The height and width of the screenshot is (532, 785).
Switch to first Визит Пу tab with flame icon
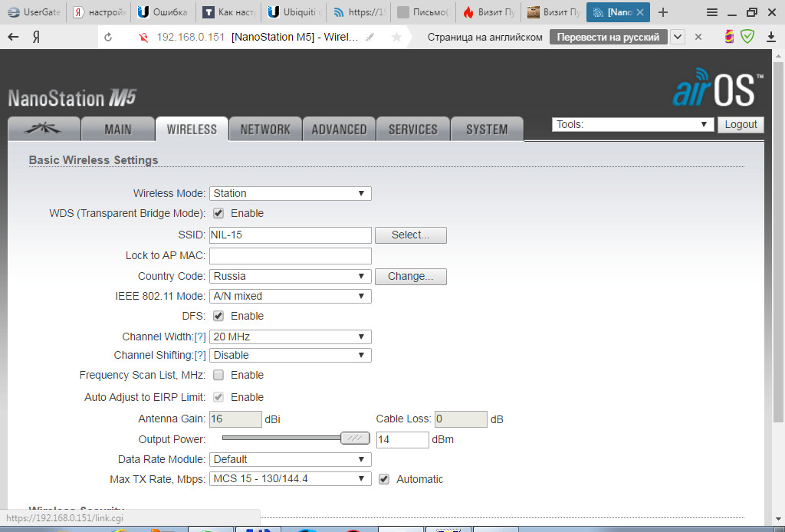488,12
